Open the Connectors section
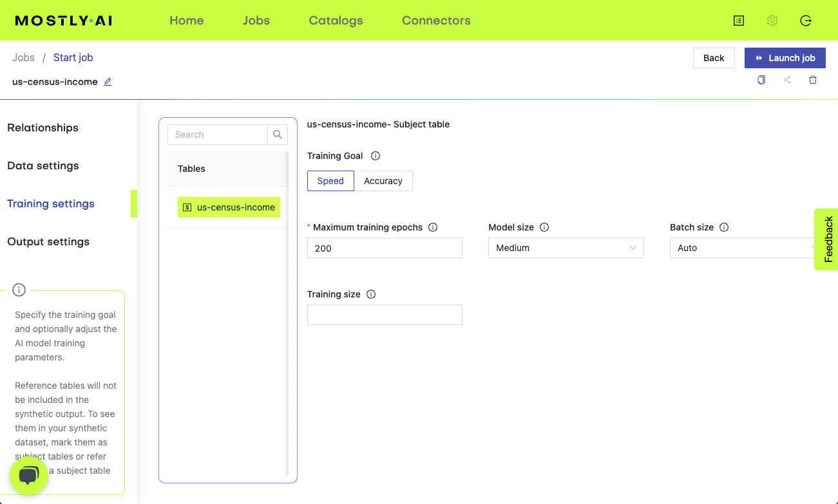 tap(436, 20)
